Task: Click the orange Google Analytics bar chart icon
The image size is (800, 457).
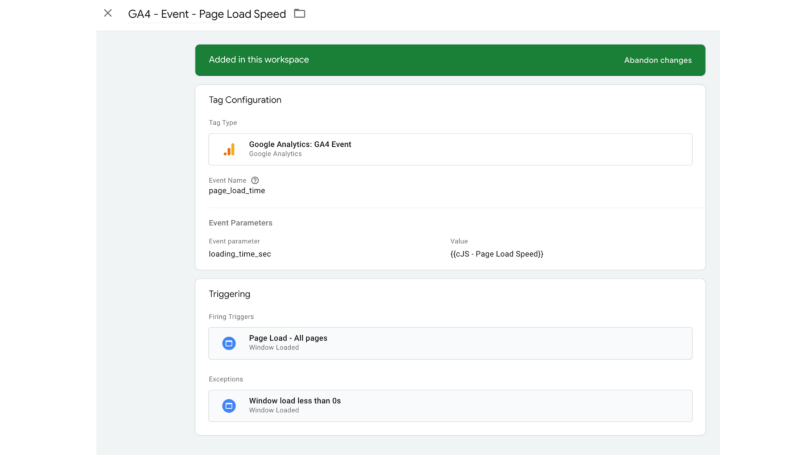Action: [229, 149]
